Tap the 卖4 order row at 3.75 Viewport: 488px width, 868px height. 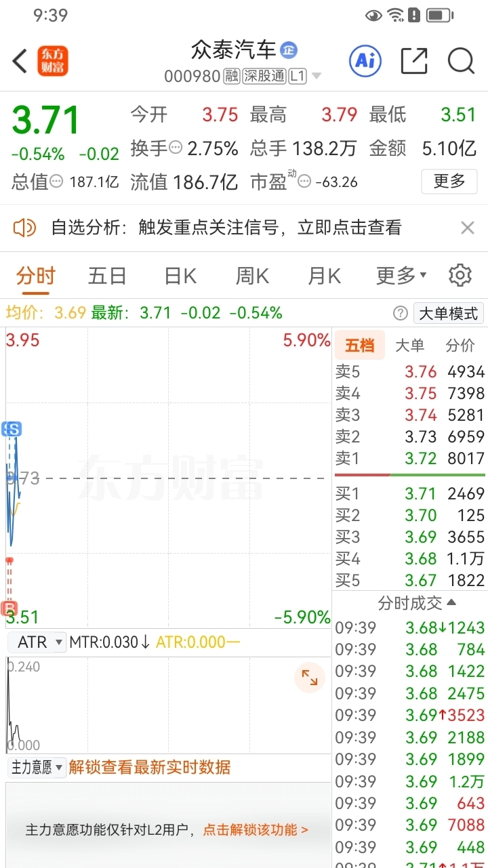coord(410,393)
